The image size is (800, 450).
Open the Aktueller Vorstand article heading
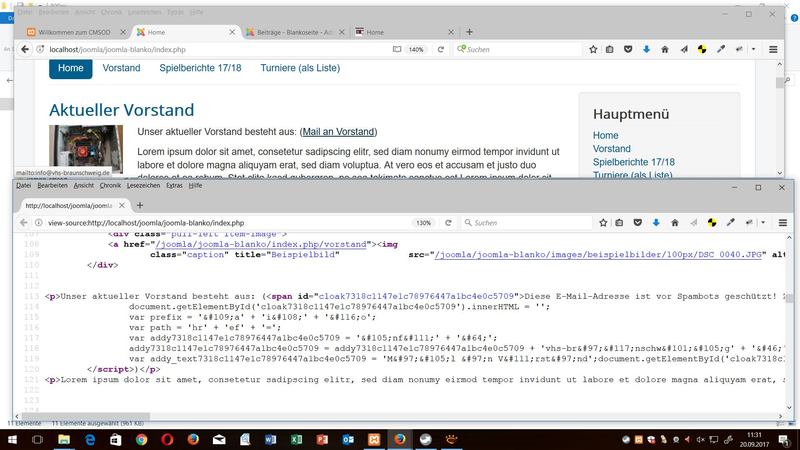coord(121,110)
